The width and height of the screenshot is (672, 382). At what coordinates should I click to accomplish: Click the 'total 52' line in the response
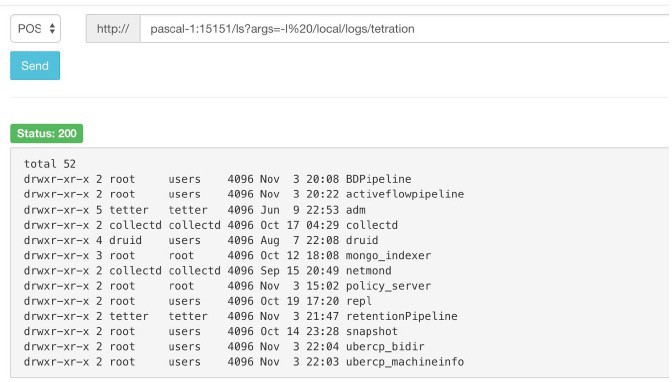(50, 164)
